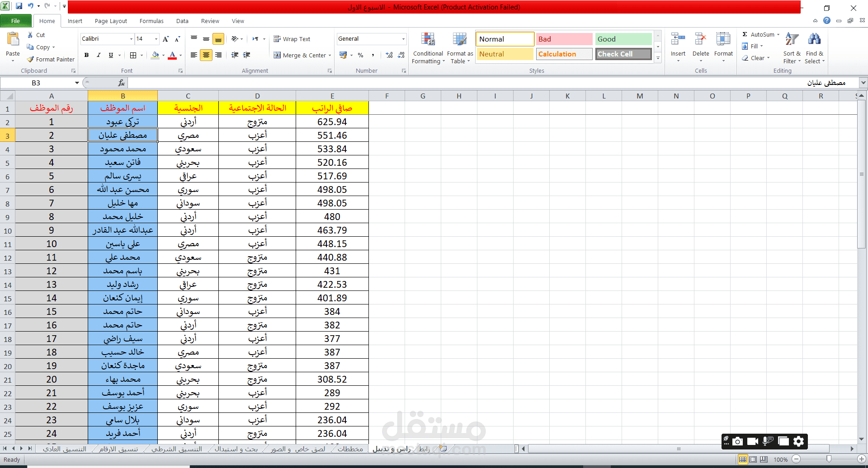868x468 pixels.
Task: Apply the Fill Color swatch
Action: [x=155, y=55]
